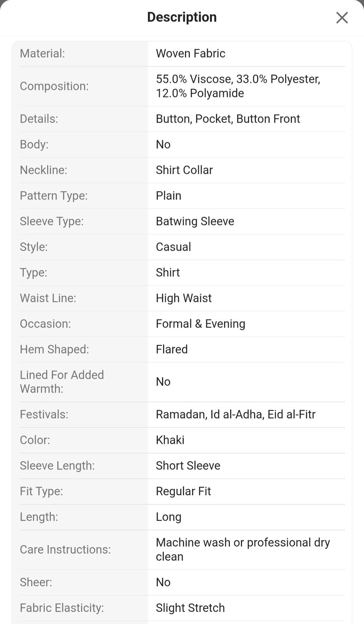Select the Batwing Sleeve value
Viewport: 364px width, 624px height.
click(195, 221)
